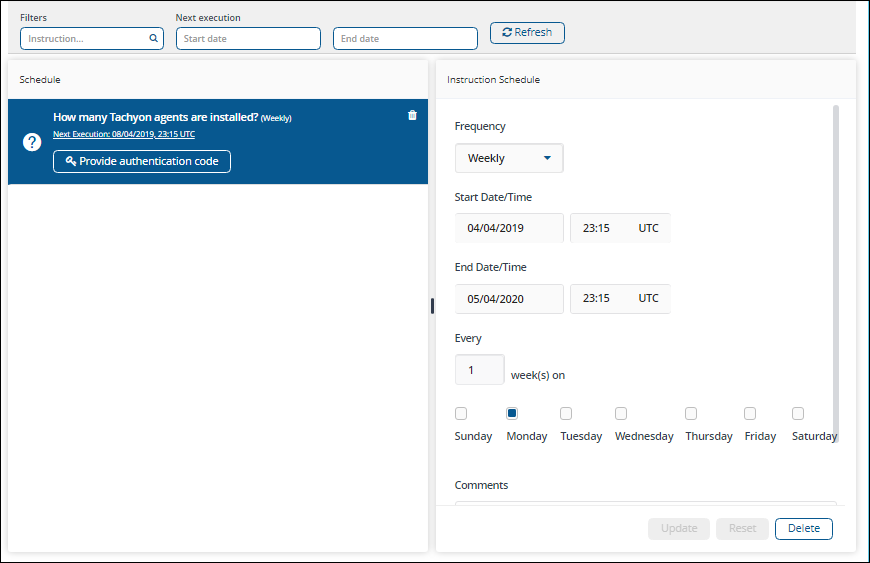
Task: Click the question mark instruction icon
Action: click(x=31, y=142)
